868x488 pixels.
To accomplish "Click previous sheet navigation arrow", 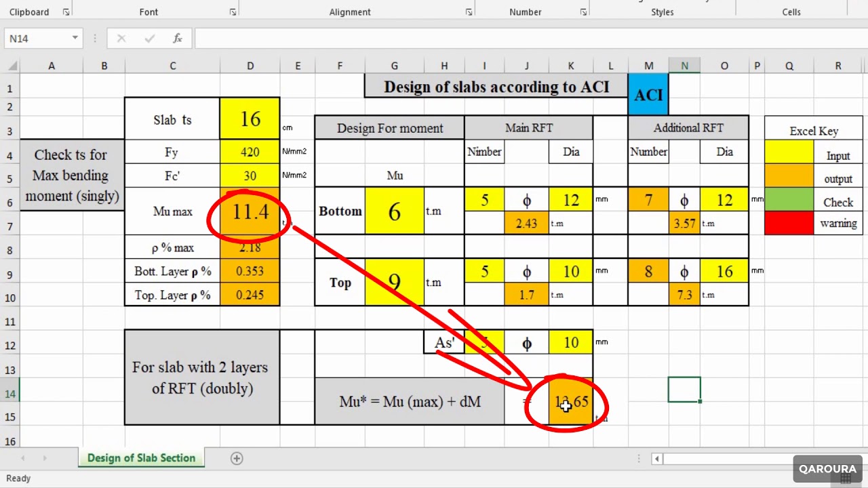I will [23, 458].
